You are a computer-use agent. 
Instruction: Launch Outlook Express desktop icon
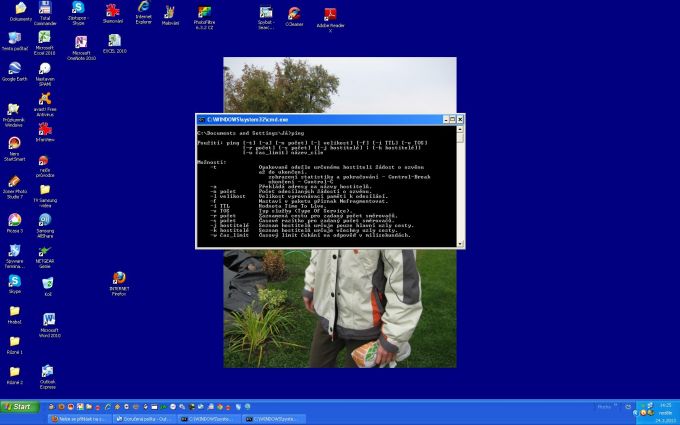[47, 371]
